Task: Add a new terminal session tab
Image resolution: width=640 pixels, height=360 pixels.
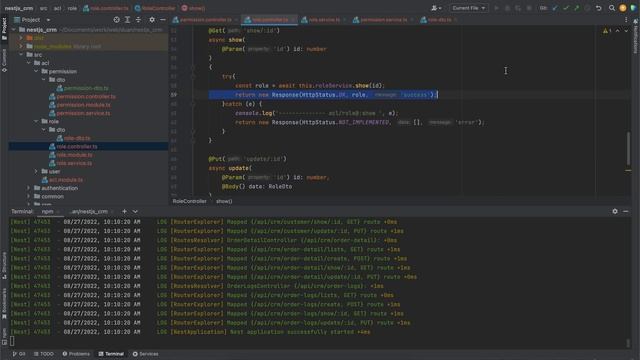Action: [x=124, y=211]
